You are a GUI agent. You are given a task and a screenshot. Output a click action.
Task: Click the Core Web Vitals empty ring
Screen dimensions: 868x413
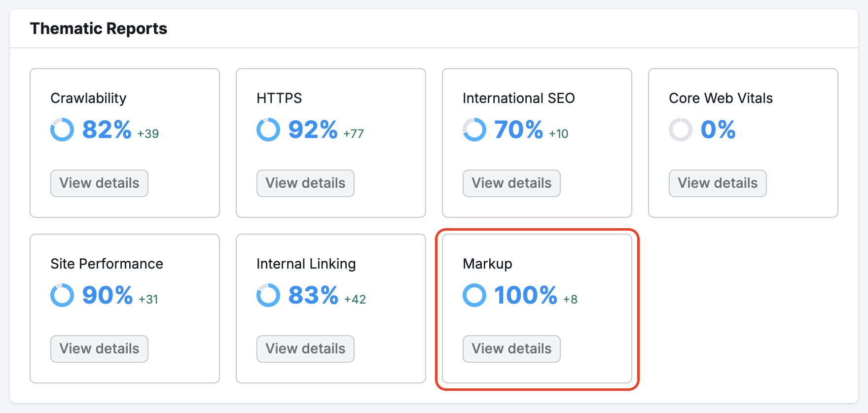tap(681, 130)
